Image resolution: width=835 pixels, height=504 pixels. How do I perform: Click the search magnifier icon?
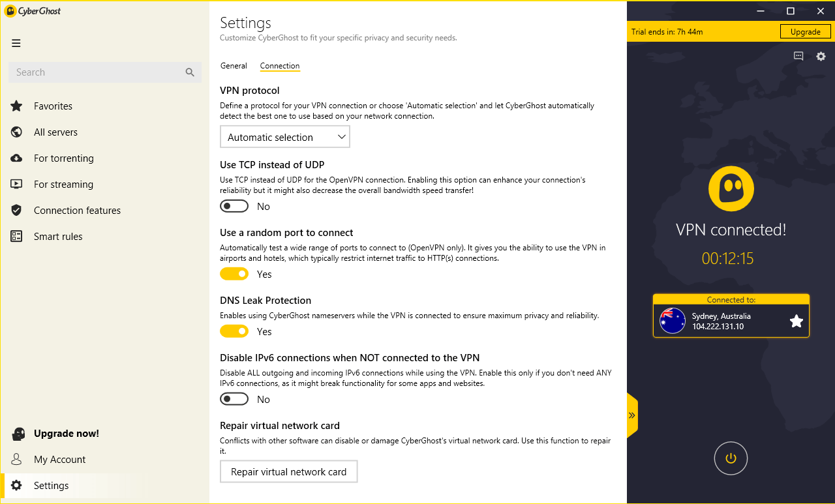[190, 72]
